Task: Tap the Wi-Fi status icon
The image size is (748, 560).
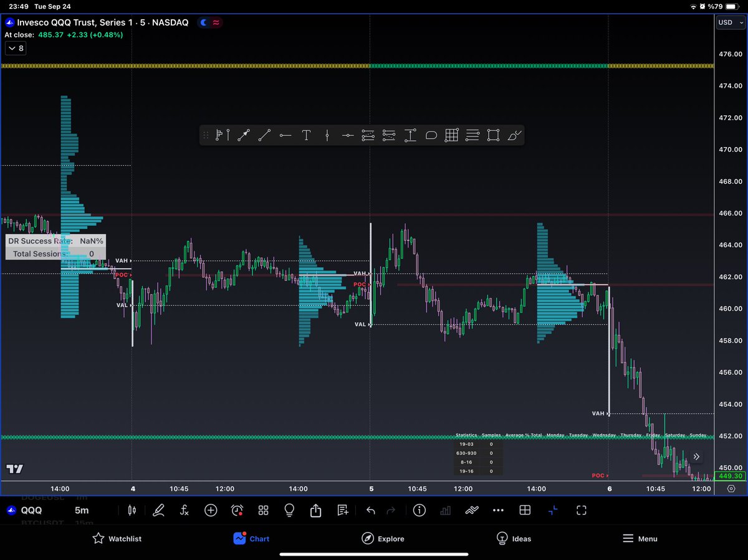Action: pos(694,6)
